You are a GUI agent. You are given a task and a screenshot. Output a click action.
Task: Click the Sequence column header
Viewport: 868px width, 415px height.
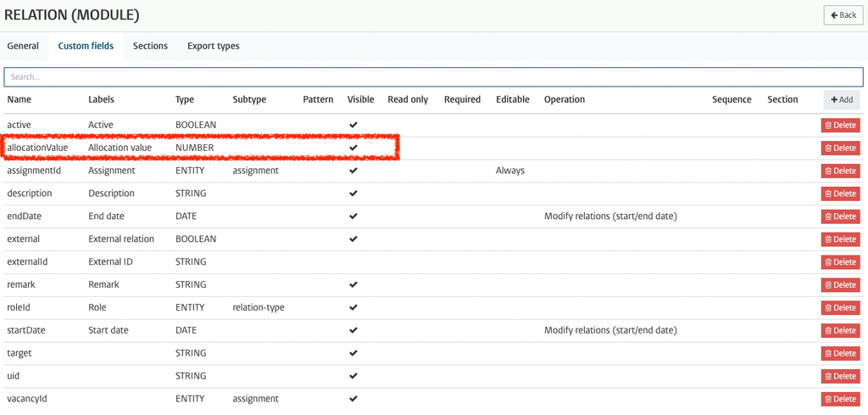[x=732, y=100]
